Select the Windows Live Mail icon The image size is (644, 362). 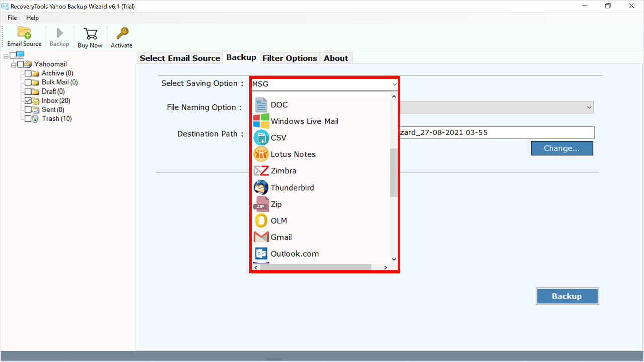pos(261,121)
